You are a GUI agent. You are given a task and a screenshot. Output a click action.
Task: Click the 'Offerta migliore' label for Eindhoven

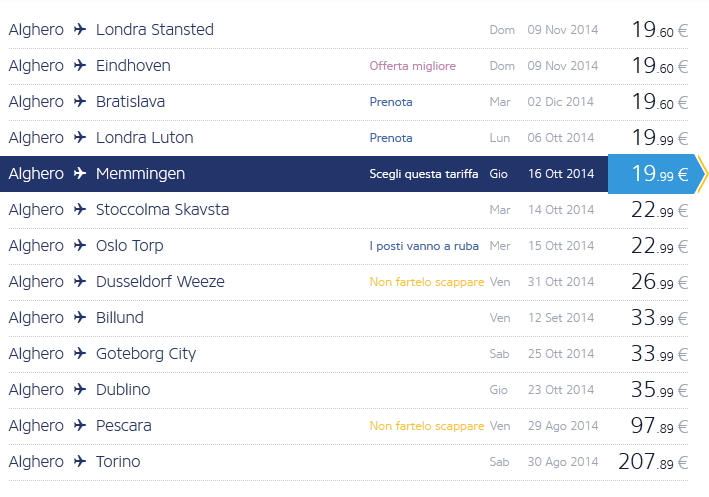(412, 66)
